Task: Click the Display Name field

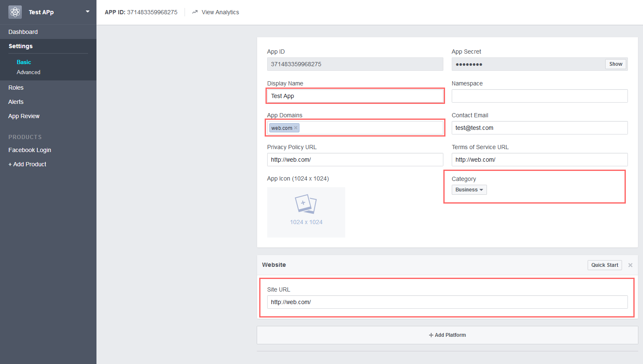Action: coord(355,96)
